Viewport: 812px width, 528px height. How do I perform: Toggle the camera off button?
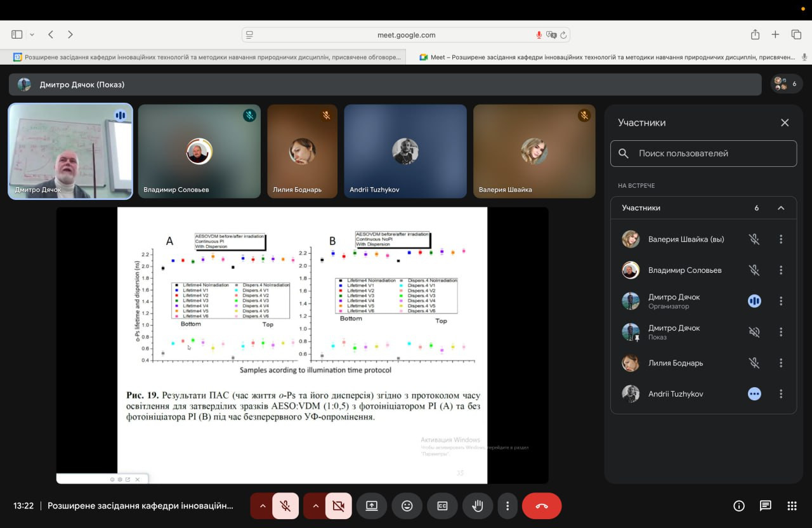click(338, 506)
